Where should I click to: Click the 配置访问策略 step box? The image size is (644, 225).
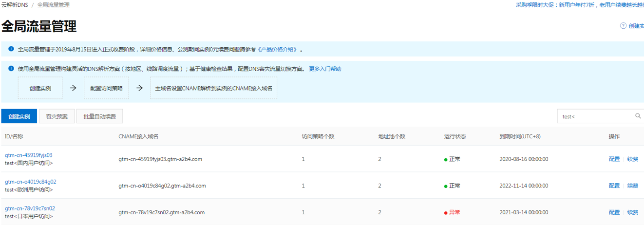[x=106, y=88]
